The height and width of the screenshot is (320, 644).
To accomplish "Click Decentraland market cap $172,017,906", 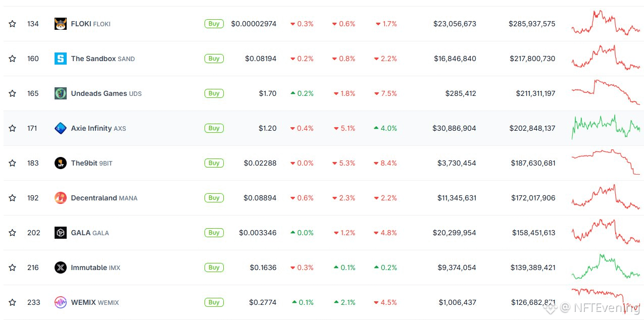I will pyautogui.click(x=533, y=198).
